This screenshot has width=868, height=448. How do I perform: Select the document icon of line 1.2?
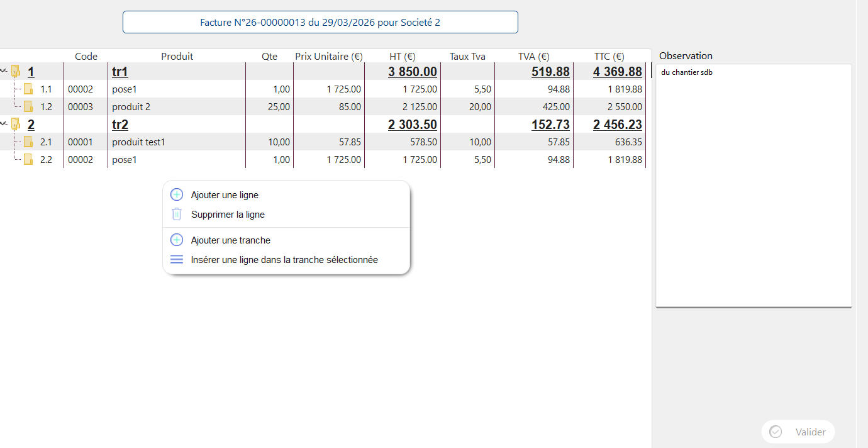coord(28,106)
